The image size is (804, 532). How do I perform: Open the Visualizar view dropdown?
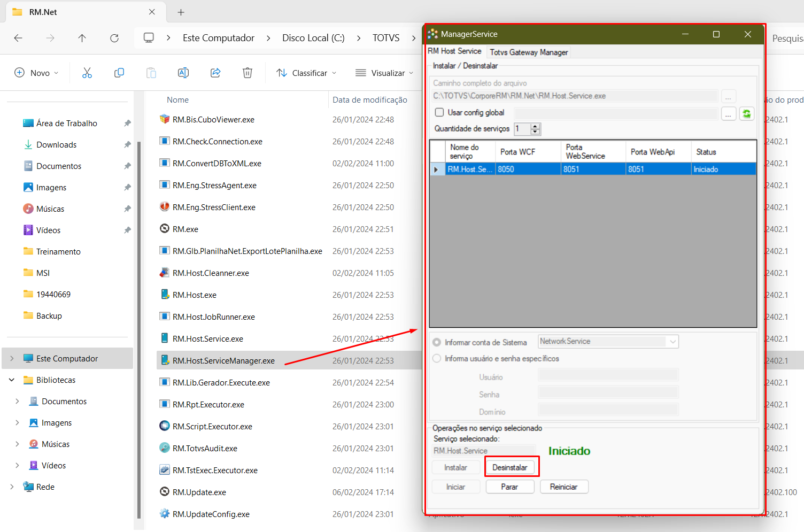pyautogui.click(x=384, y=73)
